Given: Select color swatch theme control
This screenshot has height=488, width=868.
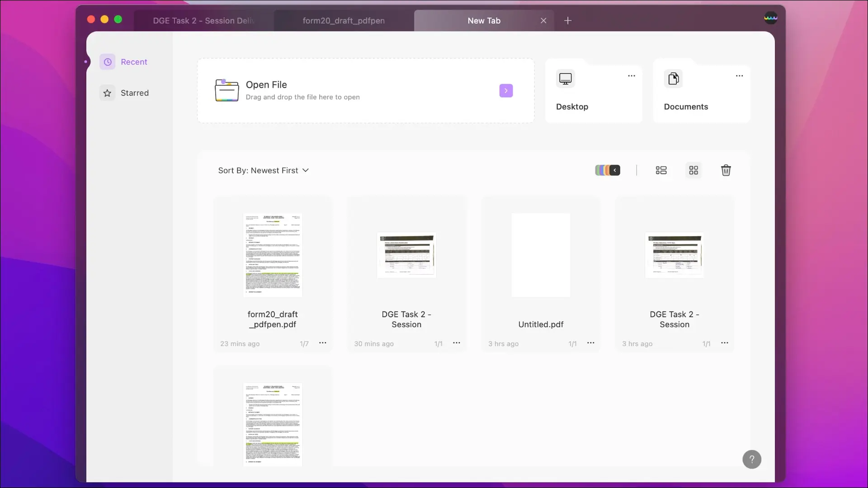Looking at the screenshot, I should click(x=607, y=170).
